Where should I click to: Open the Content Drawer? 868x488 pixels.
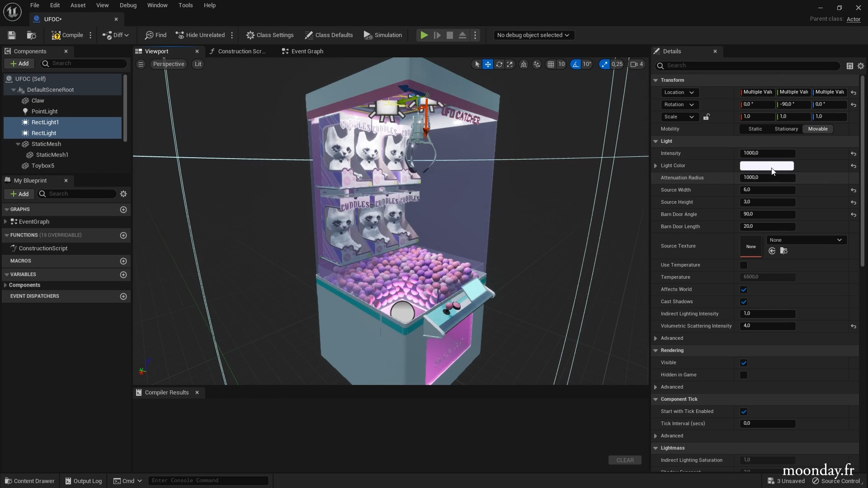click(x=30, y=481)
